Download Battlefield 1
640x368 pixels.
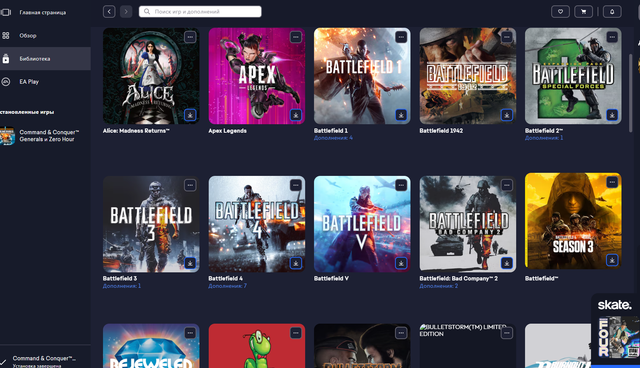(401, 115)
